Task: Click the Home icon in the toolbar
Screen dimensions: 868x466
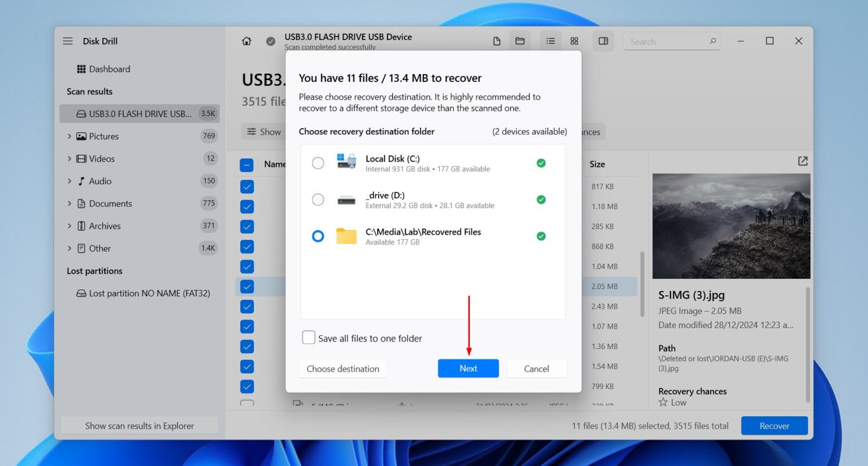Action: pyautogui.click(x=246, y=41)
